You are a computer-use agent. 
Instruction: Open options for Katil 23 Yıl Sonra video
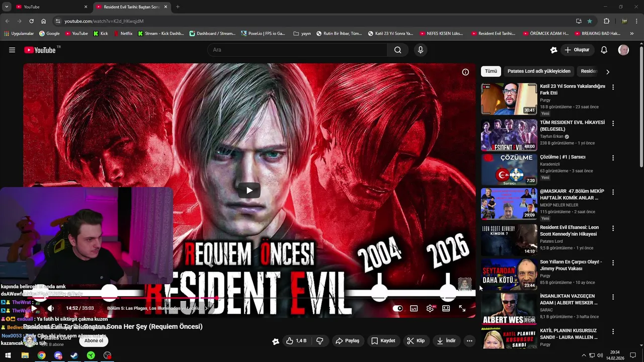point(613,87)
